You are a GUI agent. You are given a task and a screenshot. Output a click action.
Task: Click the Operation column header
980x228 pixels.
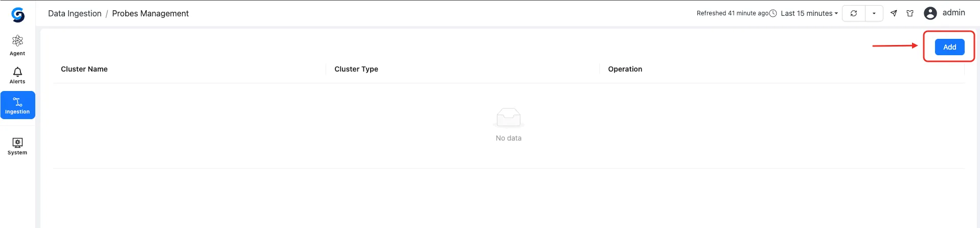625,69
